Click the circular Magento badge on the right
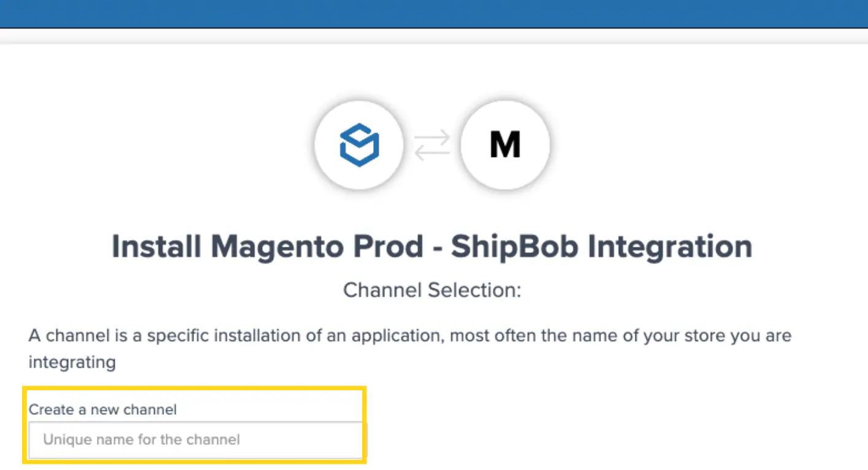 click(505, 145)
